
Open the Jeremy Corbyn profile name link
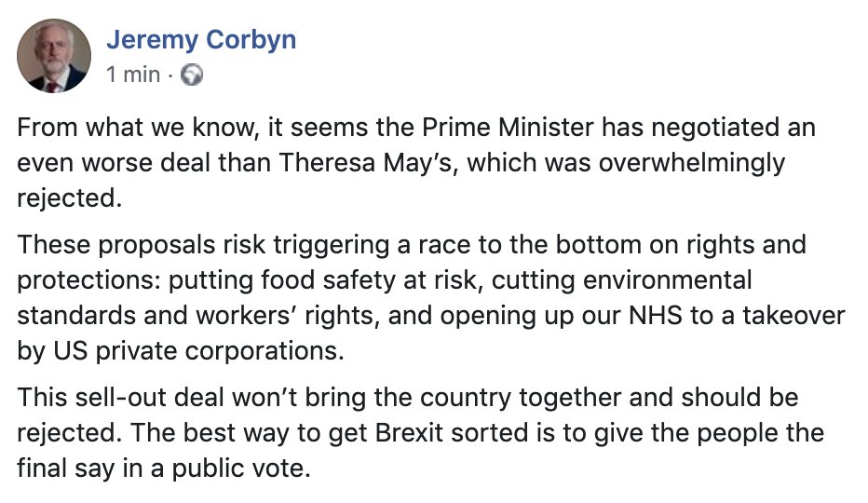click(x=201, y=40)
